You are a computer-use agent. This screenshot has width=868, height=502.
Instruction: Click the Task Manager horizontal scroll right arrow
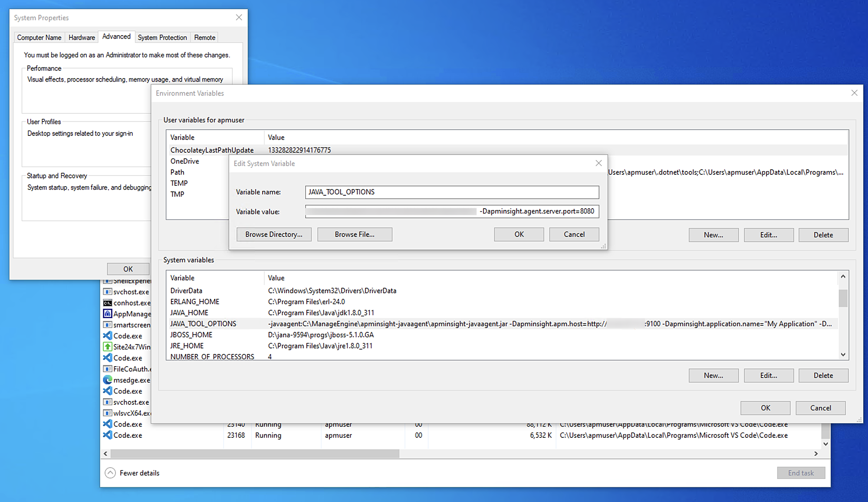pyautogui.click(x=816, y=453)
